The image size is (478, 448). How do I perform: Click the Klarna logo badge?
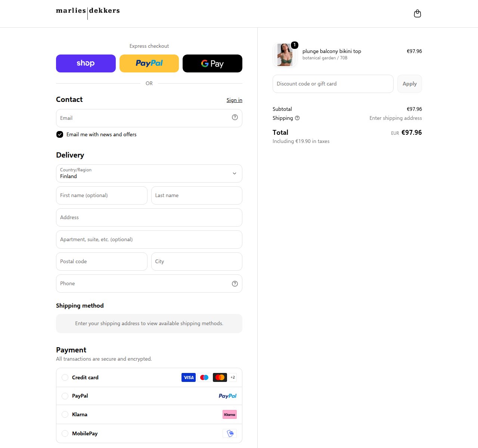(x=230, y=414)
